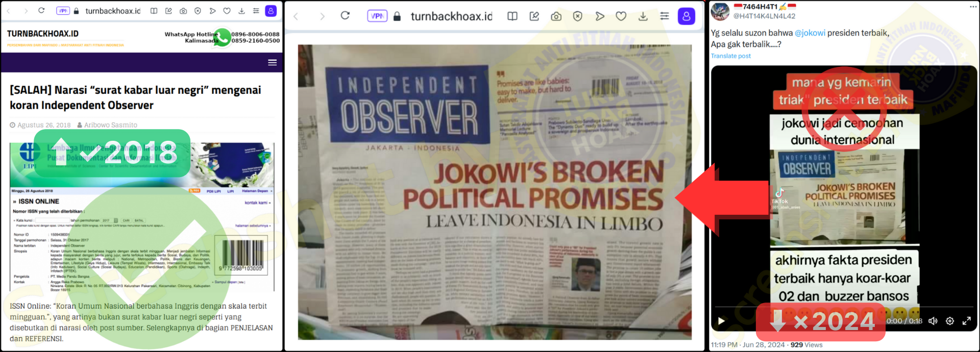Click the middle browser's turnbackhoax.id address field
The width and height of the screenshot is (980, 352).
pyautogui.click(x=452, y=16)
